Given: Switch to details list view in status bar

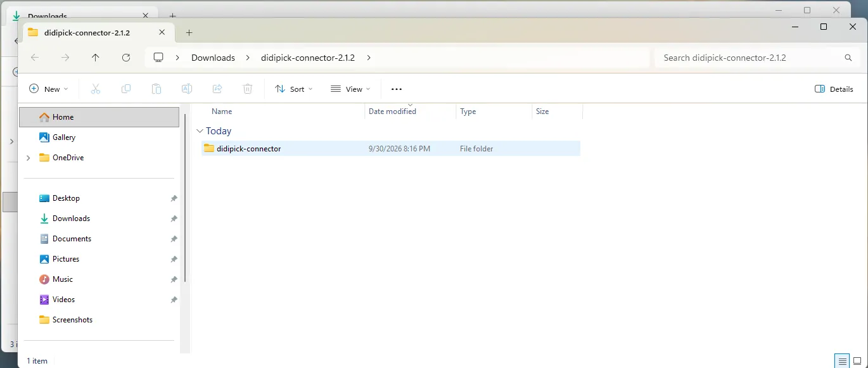Looking at the screenshot, I should [842, 361].
